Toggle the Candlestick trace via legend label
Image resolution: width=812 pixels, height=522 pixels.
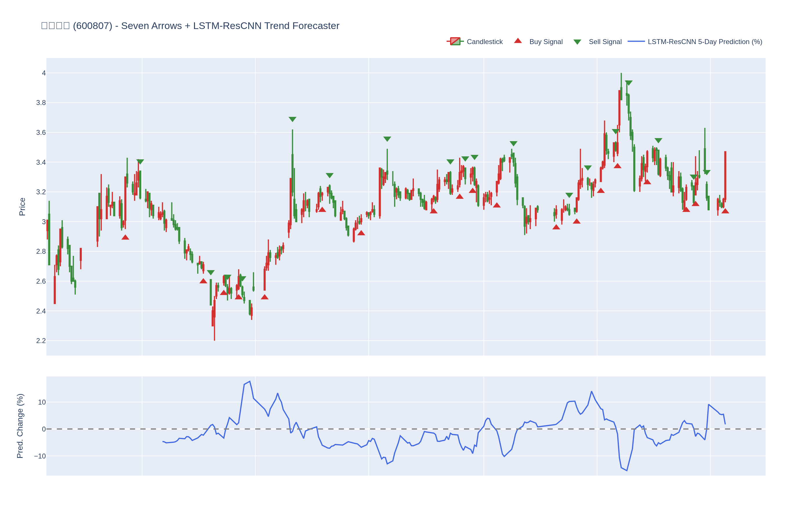(x=485, y=42)
